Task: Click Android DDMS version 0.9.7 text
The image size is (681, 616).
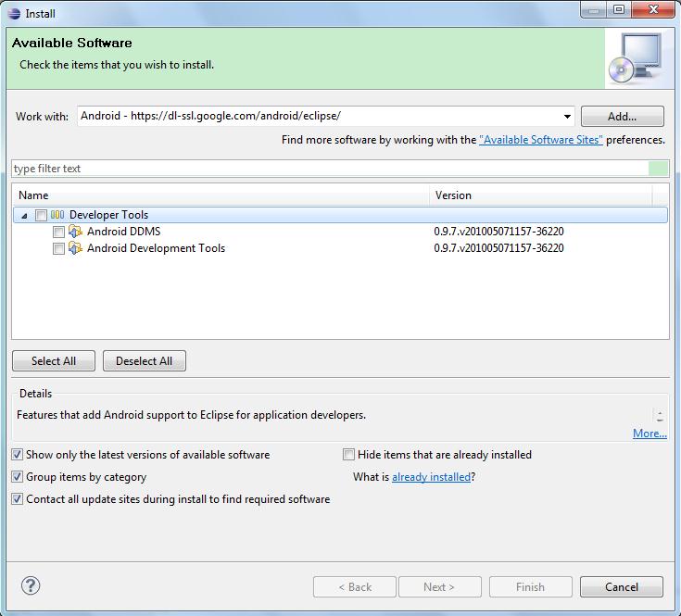Action: click(498, 232)
